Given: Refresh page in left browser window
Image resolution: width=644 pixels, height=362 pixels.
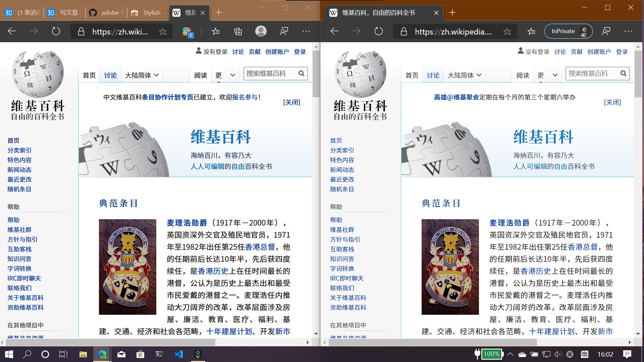Looking at the screenshot, I should (x=56, y=31).
